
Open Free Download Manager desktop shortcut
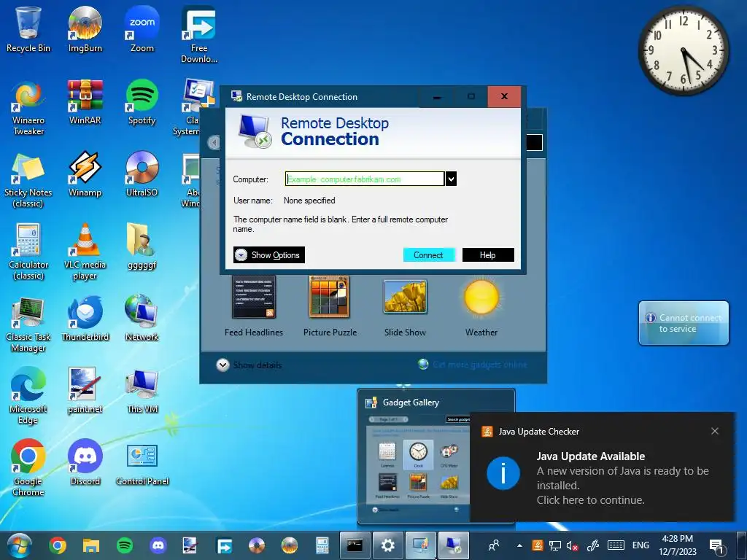(x=199, y=35)
